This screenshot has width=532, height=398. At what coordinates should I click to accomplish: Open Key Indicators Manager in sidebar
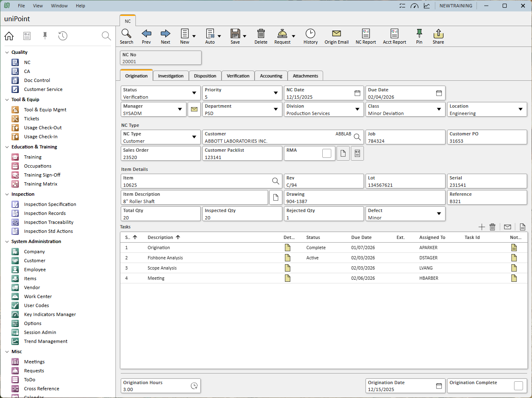50,314
